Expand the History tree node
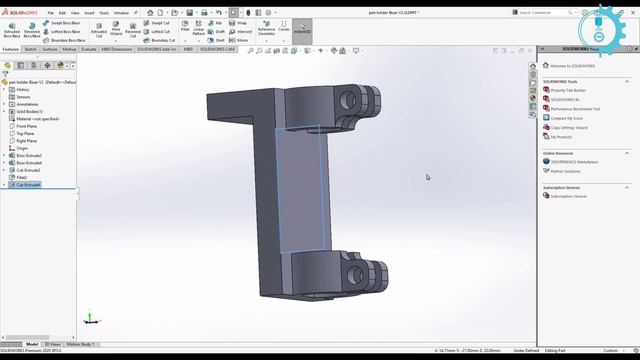The image size is (640, 360). (x=4, y=89)
